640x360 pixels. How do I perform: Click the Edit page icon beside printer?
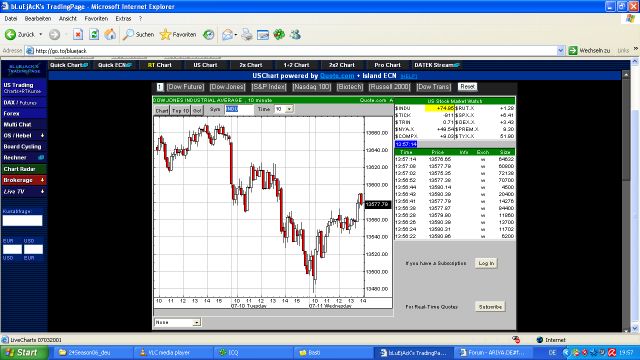point(263,35)
